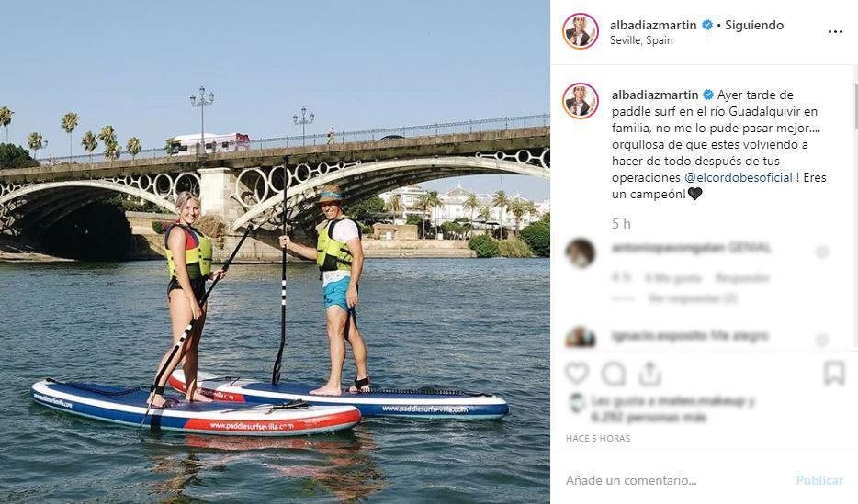This screenshot has height=504, width=858.
Task: Click the albadiazmartin username in the header
Action: [653, 25]
